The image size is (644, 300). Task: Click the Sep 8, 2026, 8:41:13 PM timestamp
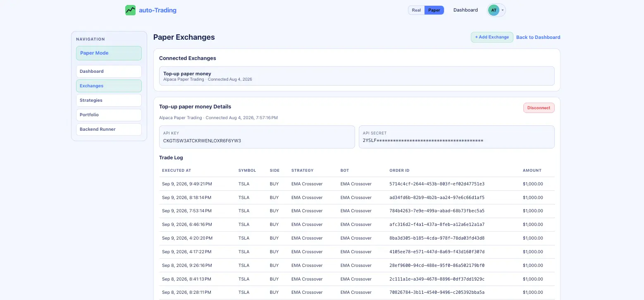click(x=187, y=279)
